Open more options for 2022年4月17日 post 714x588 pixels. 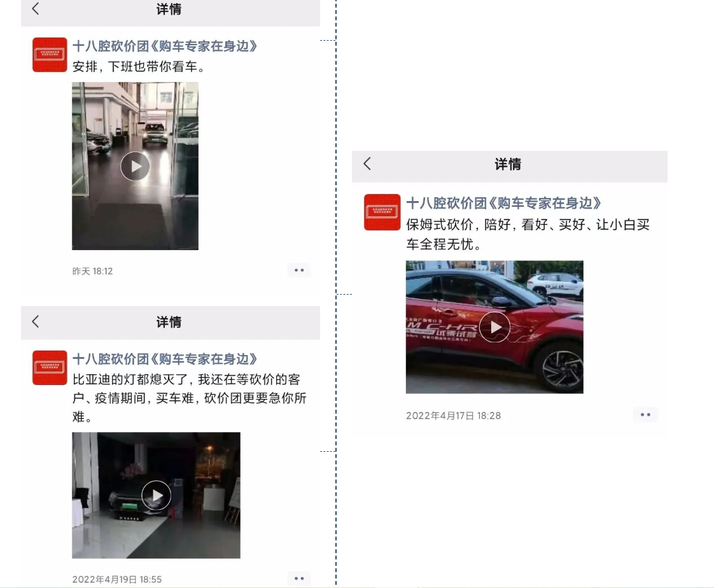click(x=645, y=414)
